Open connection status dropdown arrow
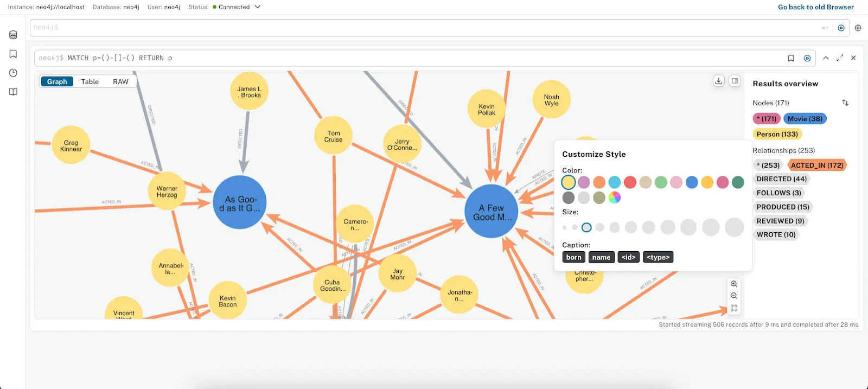Image resolution: width=868 pixels, height=389 pixels. 258,7
